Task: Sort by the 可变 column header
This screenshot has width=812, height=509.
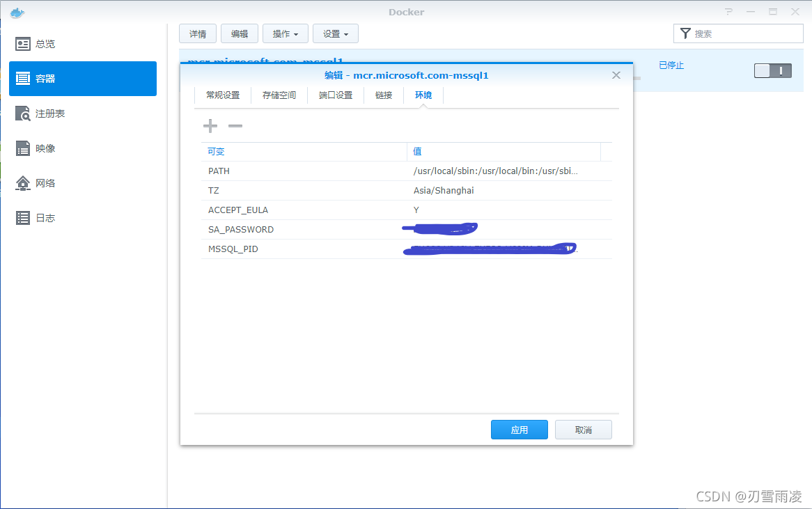Action: tap(304, 152)
